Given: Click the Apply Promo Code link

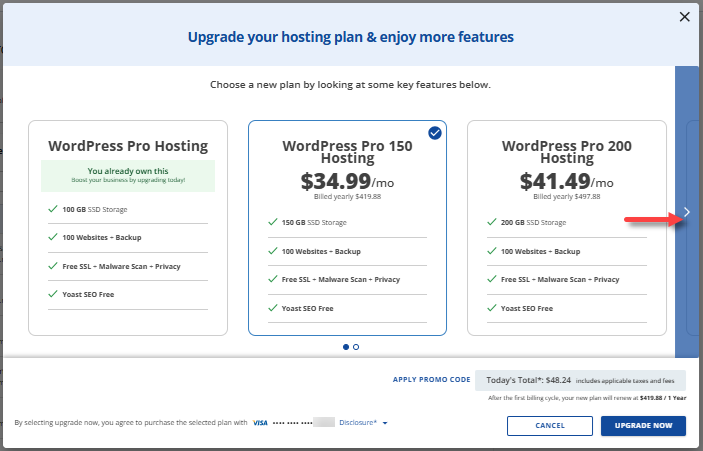Looking at the screenshot, I should click(432, 380).
